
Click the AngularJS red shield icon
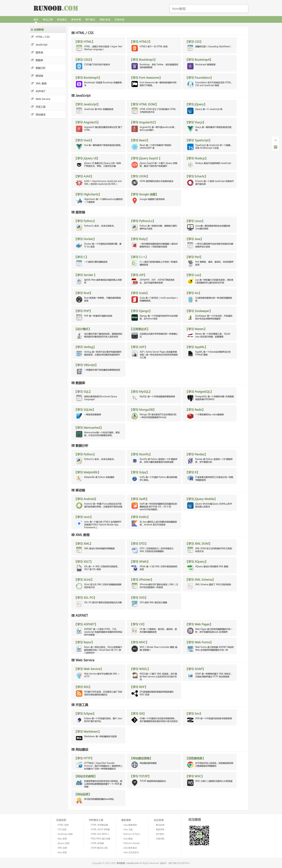tap(79, 129)
